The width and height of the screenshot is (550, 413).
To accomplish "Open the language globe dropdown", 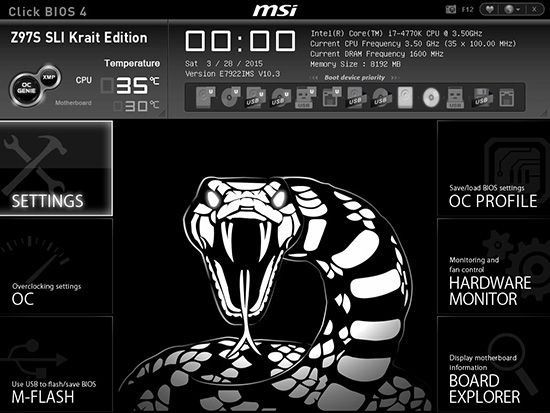I will pos(512,9).
